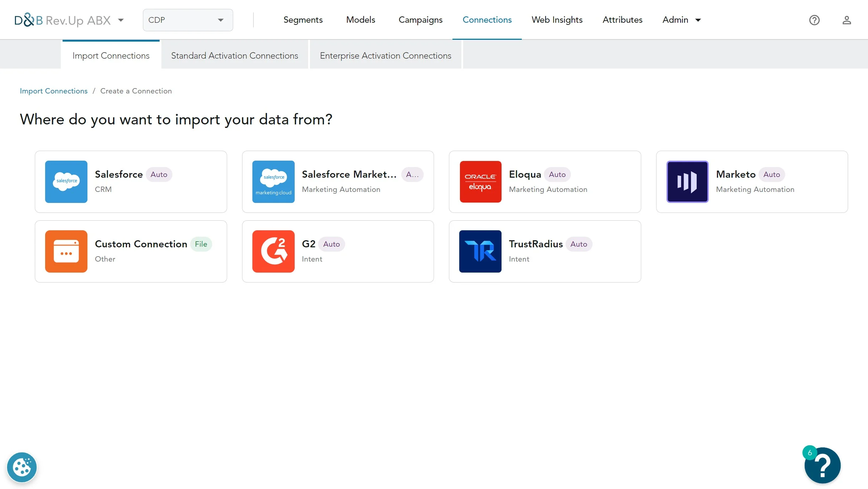The width and height of the screenshot is (868, 489).
Task: Choose the Eloqua connection title
Action: pos(525,174)
